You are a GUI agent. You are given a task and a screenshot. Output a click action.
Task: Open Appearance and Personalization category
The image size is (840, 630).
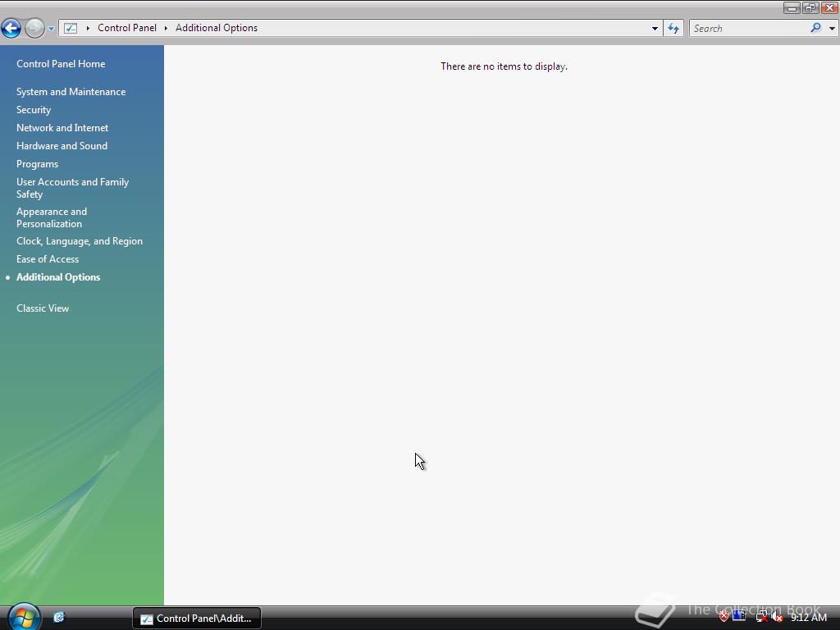pos(52,217)
